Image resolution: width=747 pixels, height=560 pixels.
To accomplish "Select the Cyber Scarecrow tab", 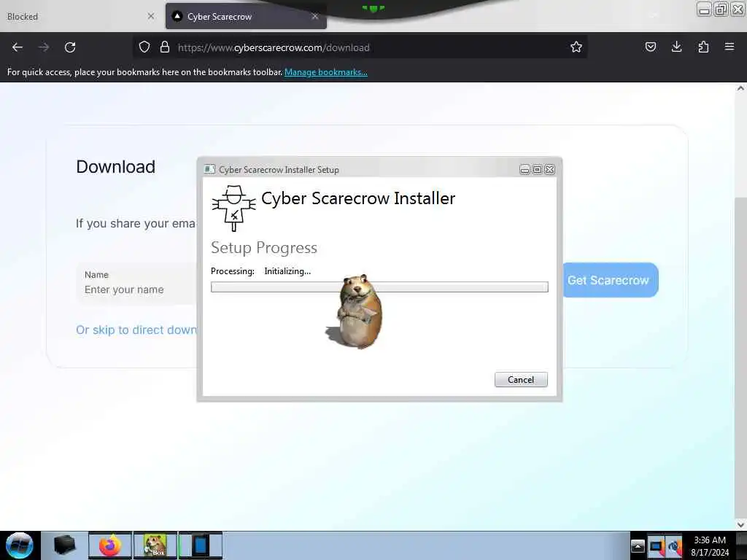I will coord(246,16).
